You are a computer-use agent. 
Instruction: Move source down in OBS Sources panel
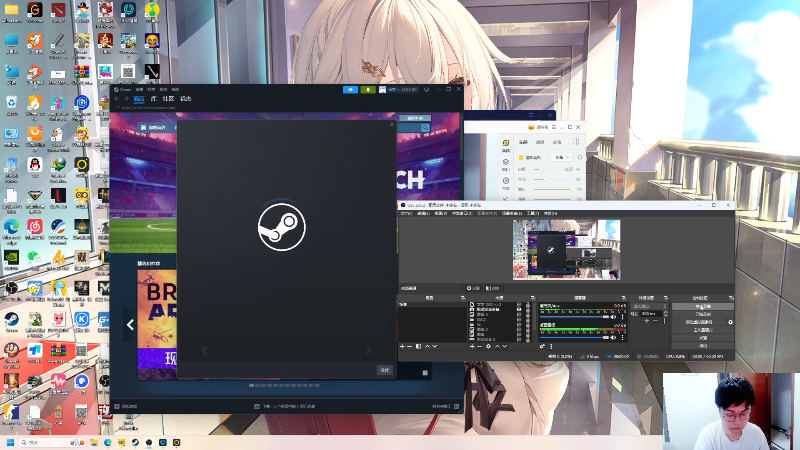coord(505,346)
